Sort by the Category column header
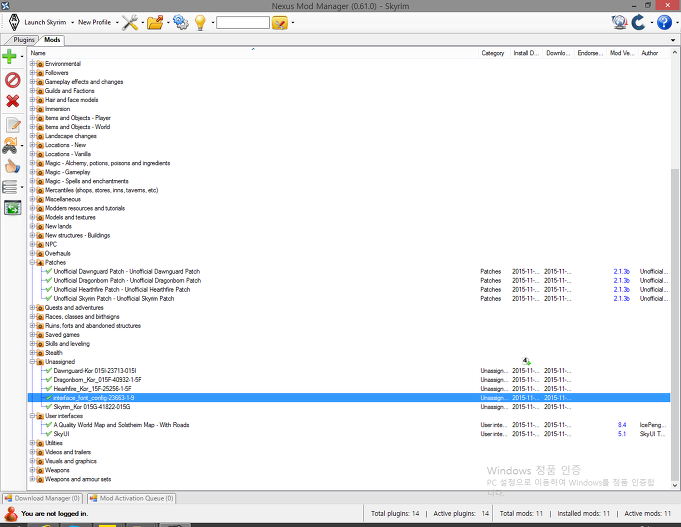The image size is (681, 527). pos(494,53)
